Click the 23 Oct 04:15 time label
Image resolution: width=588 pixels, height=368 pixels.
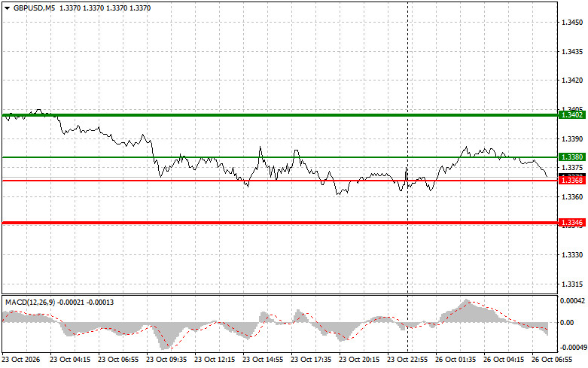coord(70,360)
